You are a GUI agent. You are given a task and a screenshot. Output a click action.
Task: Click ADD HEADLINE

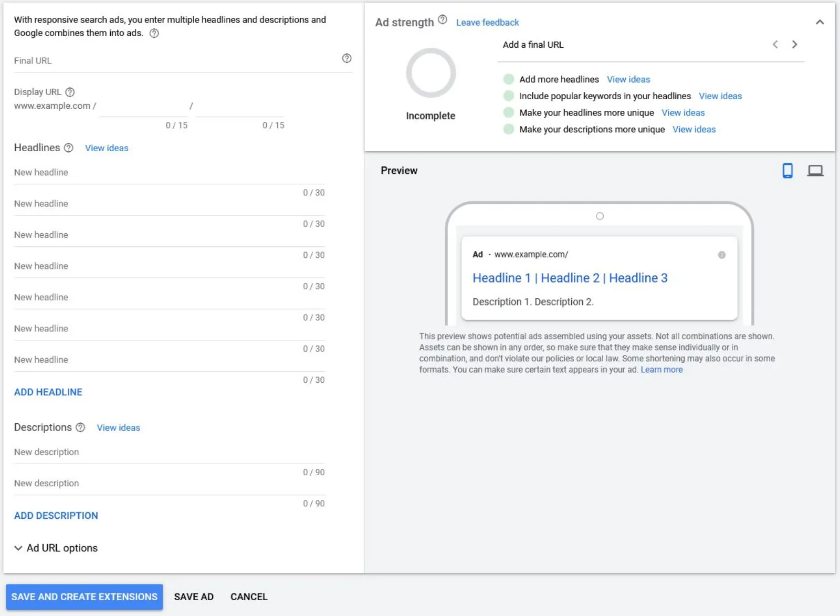point(48,392)
